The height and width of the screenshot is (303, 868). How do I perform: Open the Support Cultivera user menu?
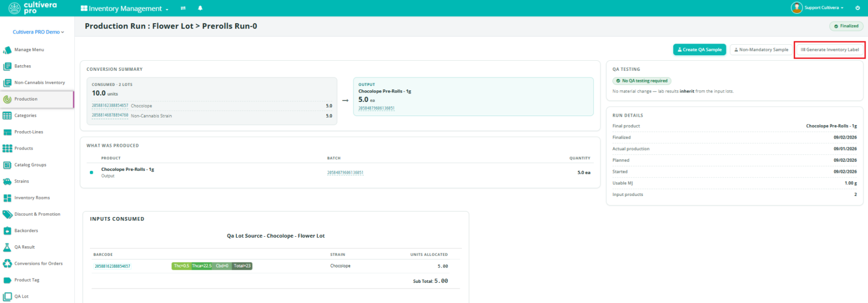click(818, 8)
